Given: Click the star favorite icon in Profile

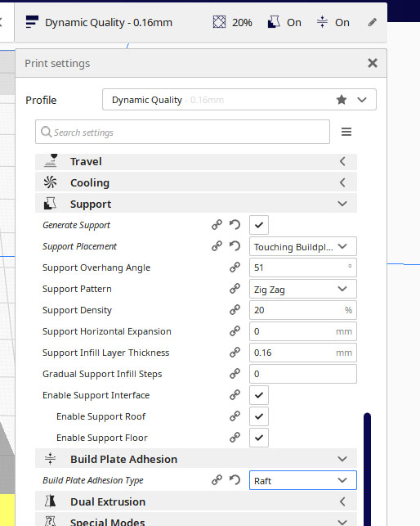Looking at the screenshot, I should (x=342, y=100).
